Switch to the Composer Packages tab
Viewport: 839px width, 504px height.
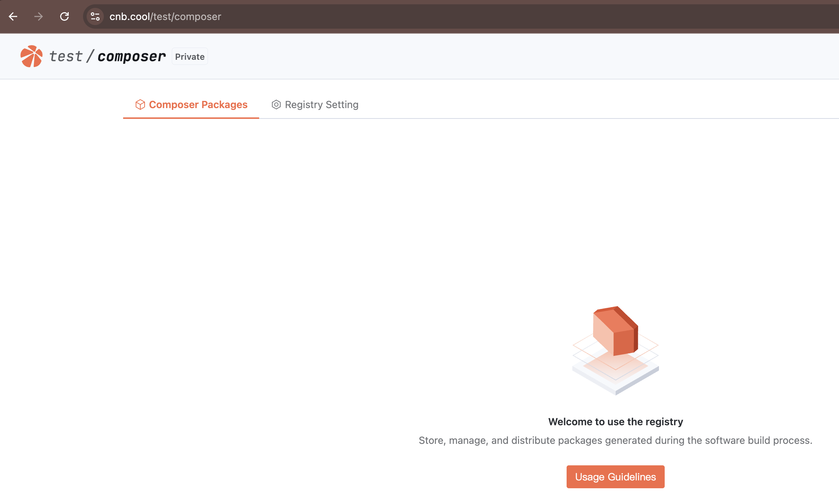point(198,105)
